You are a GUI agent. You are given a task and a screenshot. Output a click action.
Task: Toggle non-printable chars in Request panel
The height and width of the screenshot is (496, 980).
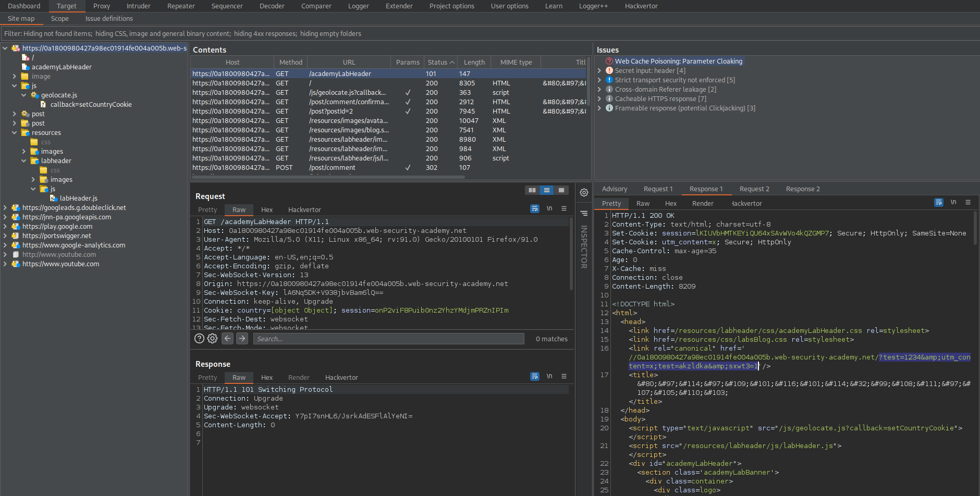[549, 208]
